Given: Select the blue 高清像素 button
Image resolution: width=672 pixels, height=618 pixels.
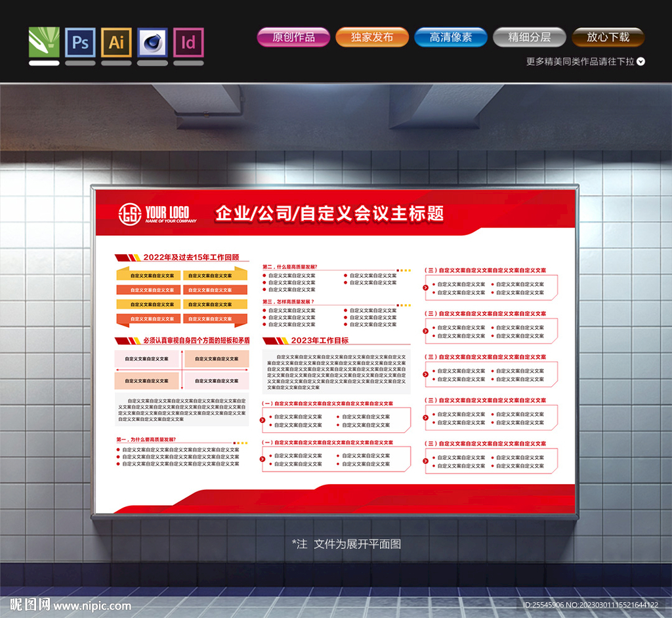Looking at the screenshot, I should pos(451,37).
